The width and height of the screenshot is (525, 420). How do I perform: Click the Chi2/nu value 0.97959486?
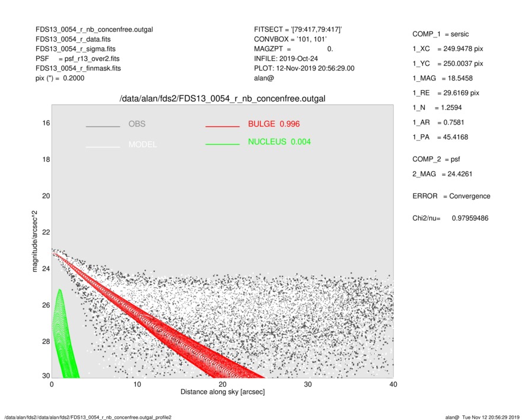(470, 218)
